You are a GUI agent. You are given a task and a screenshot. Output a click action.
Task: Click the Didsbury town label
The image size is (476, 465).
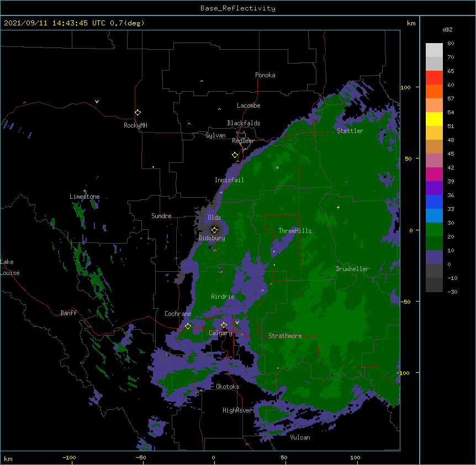[x=212, y=238]
